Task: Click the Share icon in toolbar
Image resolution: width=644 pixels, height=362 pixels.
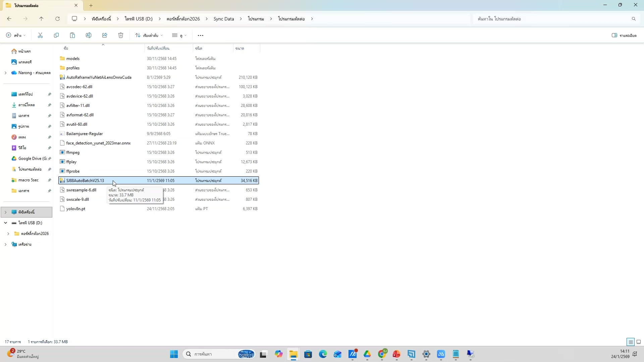Action: point(105,35)
